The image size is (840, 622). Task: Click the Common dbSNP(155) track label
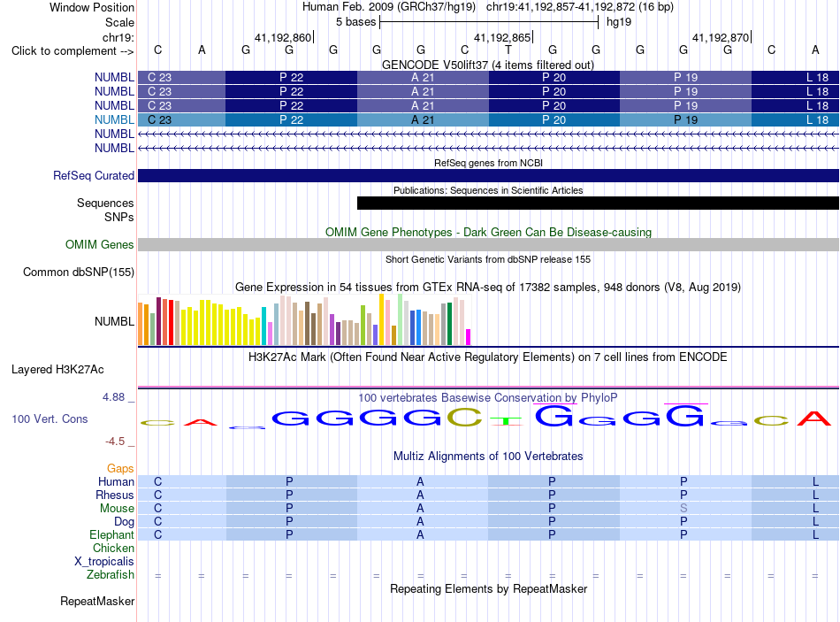[x=78, y=272]
